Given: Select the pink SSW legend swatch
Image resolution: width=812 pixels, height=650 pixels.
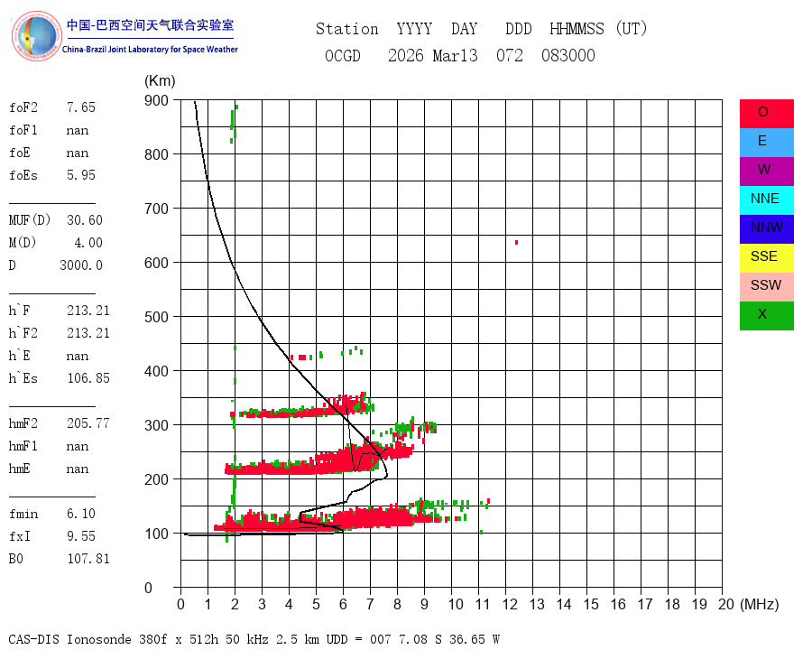Looking at the screenshot, I should point(766,287).
